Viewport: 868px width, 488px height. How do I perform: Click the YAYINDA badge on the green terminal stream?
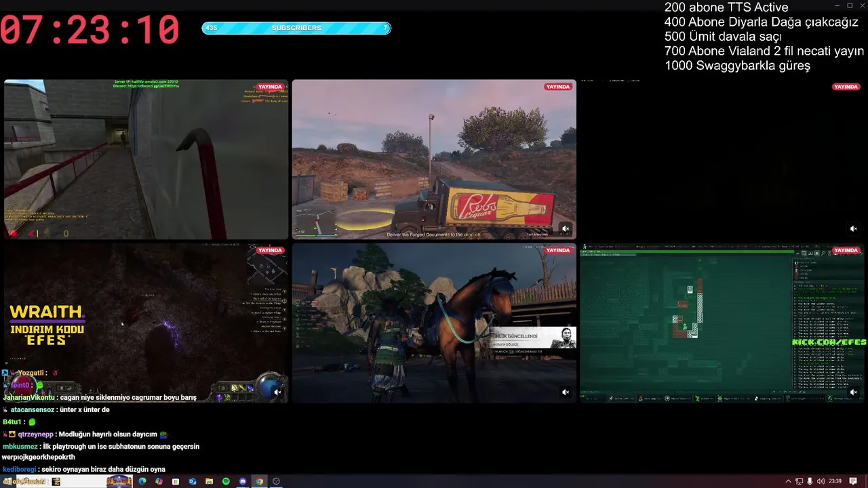tap(846, 250)
